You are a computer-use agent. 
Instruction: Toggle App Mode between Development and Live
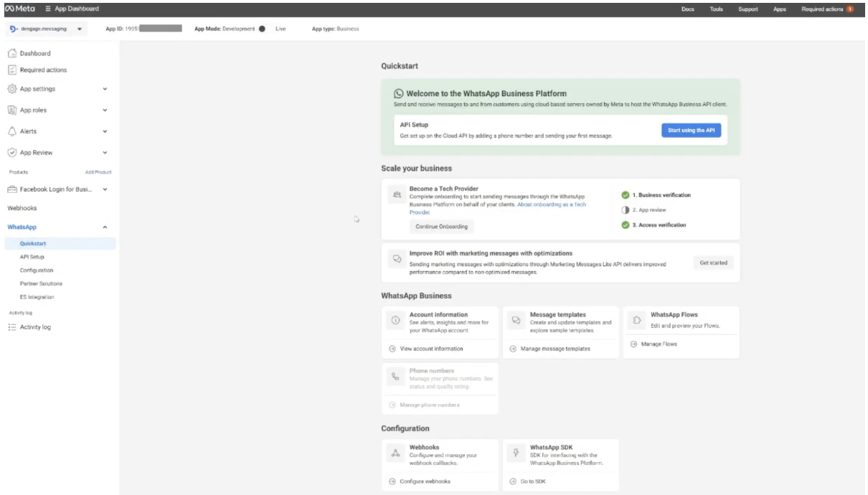point(262,29)
